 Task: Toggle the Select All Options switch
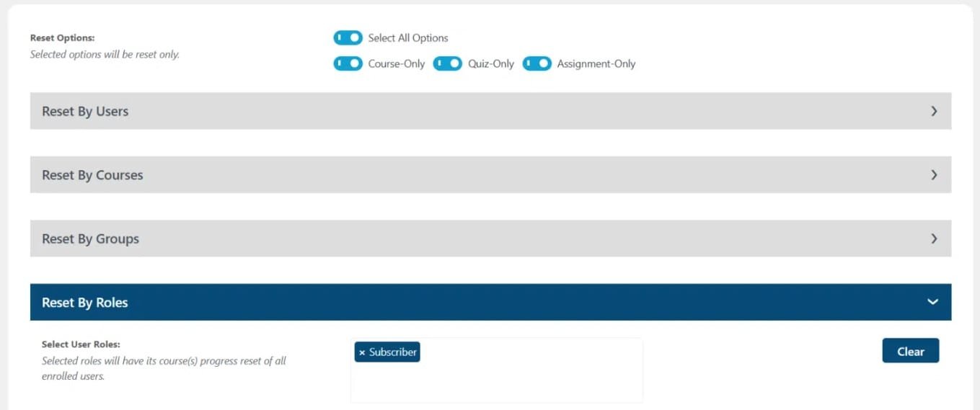click(x=348, y=37)
